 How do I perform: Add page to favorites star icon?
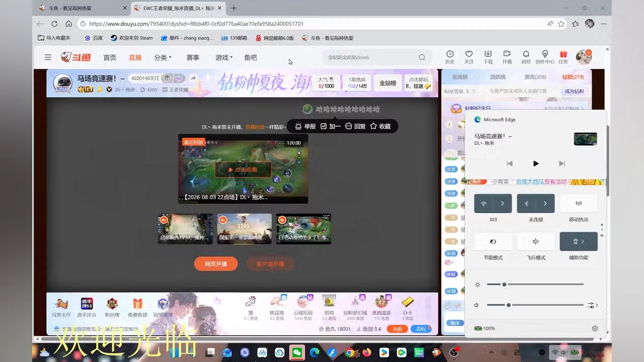(561, 24)
